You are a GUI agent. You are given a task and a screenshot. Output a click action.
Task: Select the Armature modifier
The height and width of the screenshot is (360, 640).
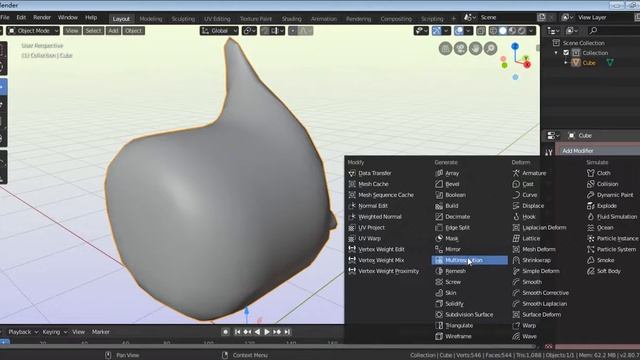tap(529, 173)
